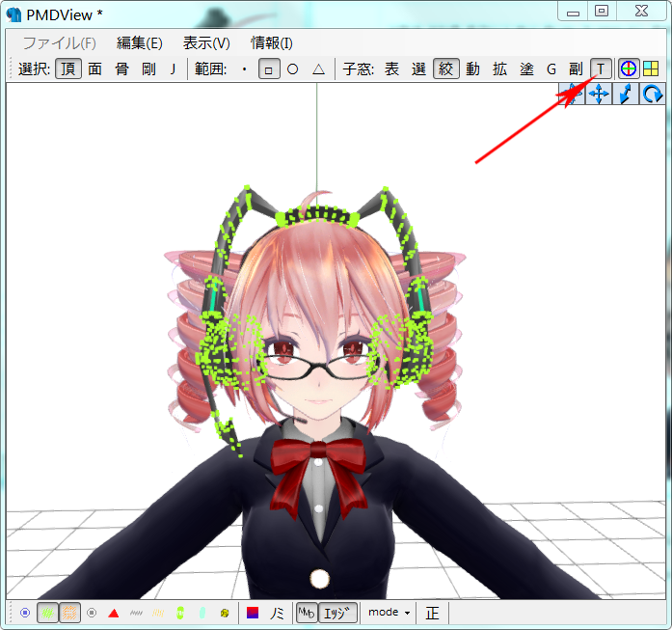Open the 副 sub-window

point(576,69)
